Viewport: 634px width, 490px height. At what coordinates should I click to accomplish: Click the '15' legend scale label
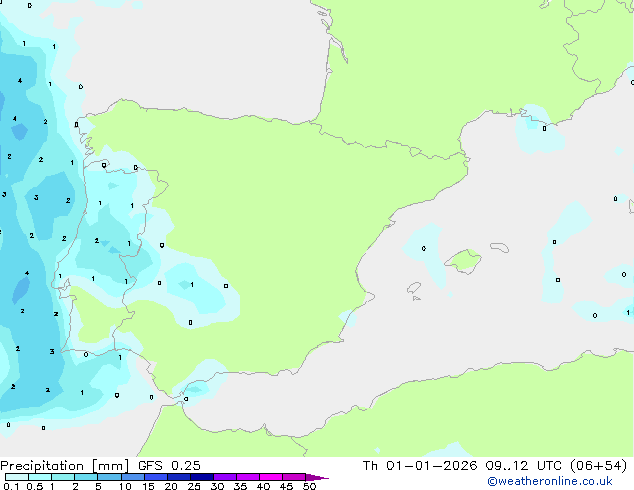148,486
